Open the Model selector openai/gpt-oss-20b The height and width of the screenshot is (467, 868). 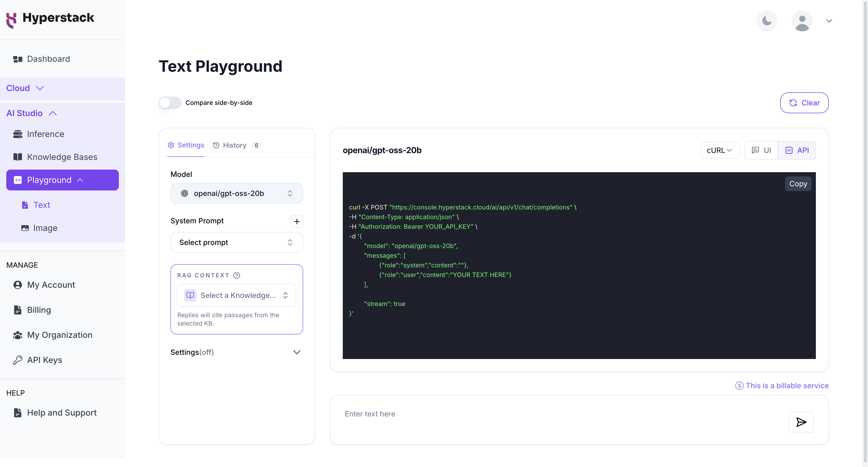pos(236,193)
